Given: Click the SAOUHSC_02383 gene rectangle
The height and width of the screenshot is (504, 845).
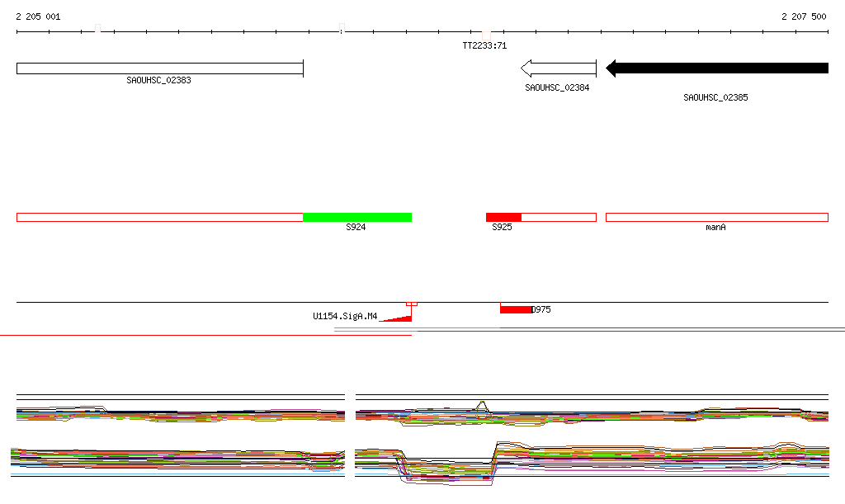Looking at the screenshot, I should coord(160,68).
